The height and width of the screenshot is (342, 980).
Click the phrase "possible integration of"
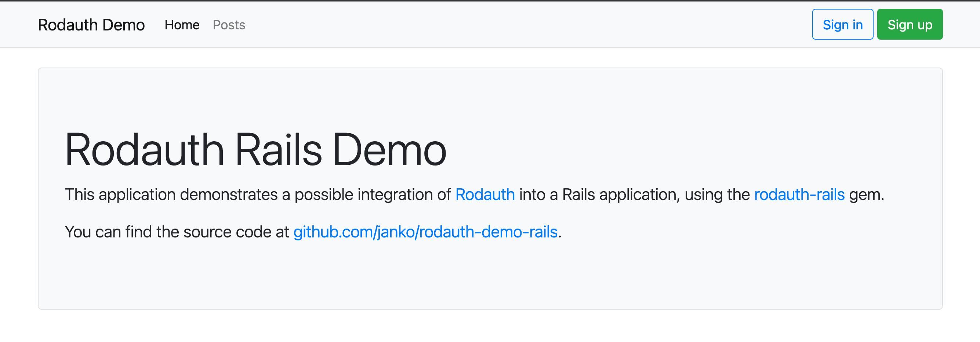[373, 194]
